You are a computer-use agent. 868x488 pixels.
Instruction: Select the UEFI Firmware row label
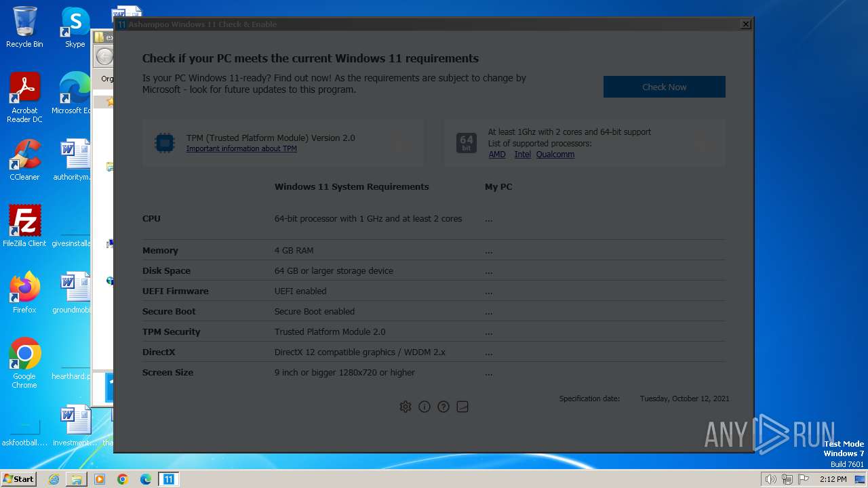point(176,291)
